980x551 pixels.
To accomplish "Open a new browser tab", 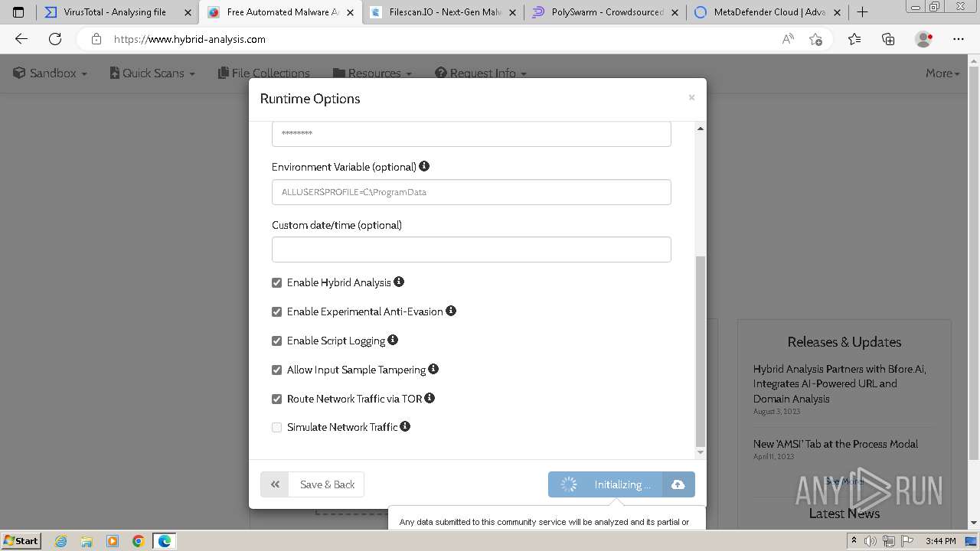I will [862, 12].
